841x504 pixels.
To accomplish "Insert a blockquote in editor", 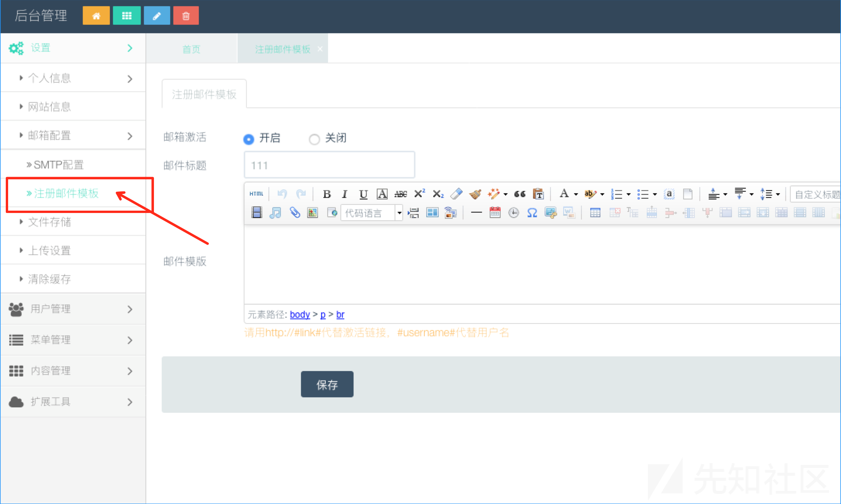I will tap(520, 194).
